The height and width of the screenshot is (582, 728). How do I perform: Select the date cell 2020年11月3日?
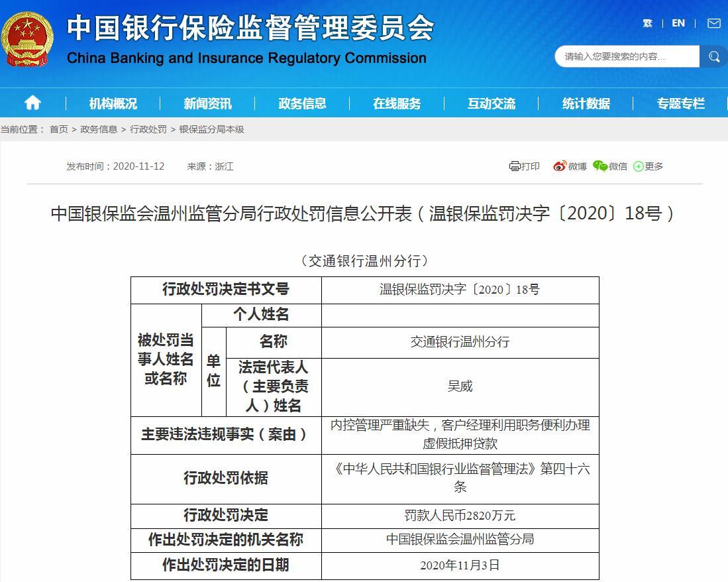pos(460,565)
